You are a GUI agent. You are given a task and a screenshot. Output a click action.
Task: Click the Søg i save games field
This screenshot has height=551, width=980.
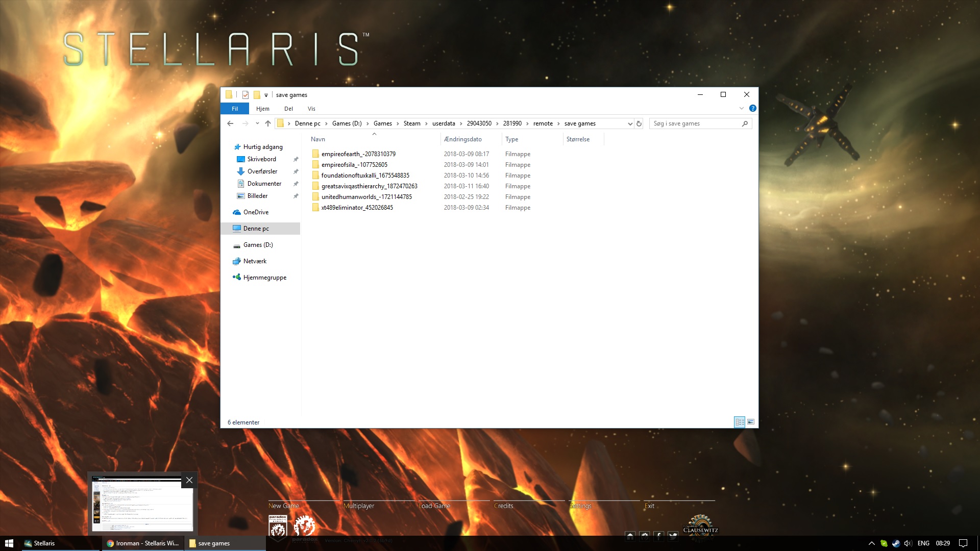click(696, 123)
